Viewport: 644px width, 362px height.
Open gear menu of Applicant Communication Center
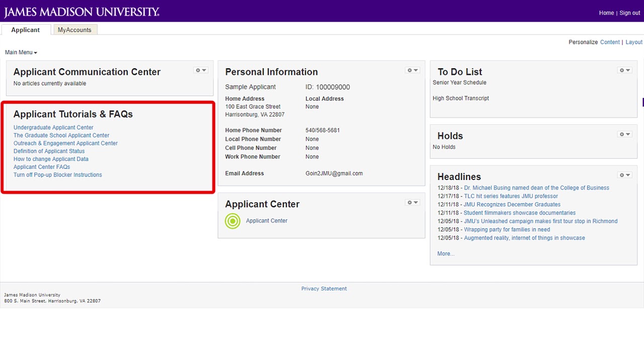coord(201,70)
